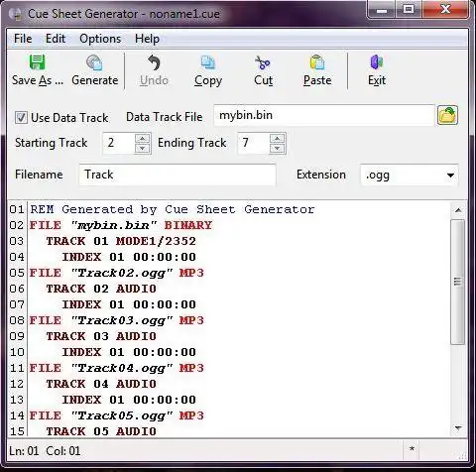The image size is (476, 472).
Task: Open the Help menu
Action: coord(147,39)
